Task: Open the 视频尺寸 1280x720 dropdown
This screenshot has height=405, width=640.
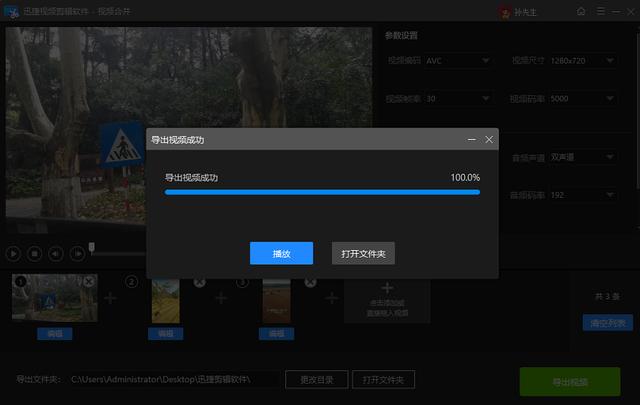Action: [582, 60]
